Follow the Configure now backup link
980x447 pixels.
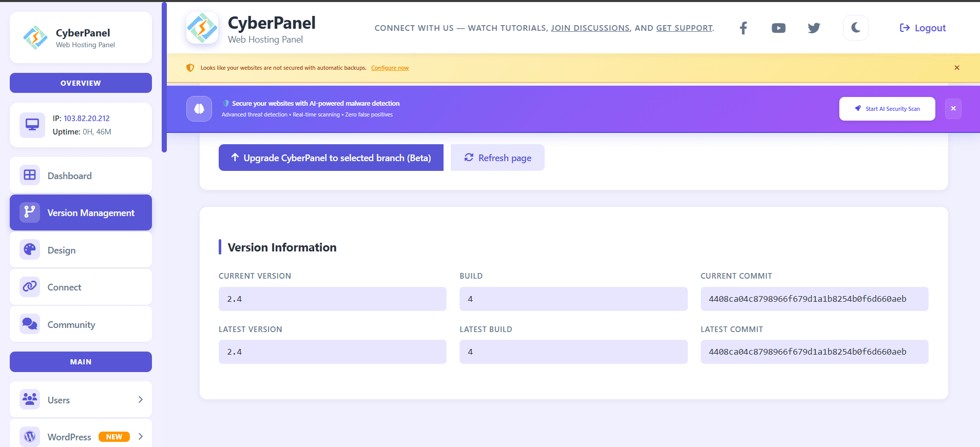pyautogui.click(x=390, y=68)
